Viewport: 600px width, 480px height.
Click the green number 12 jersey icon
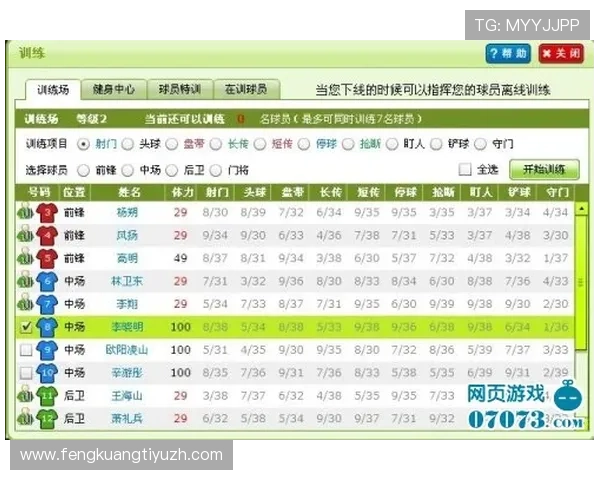point(47,418)
